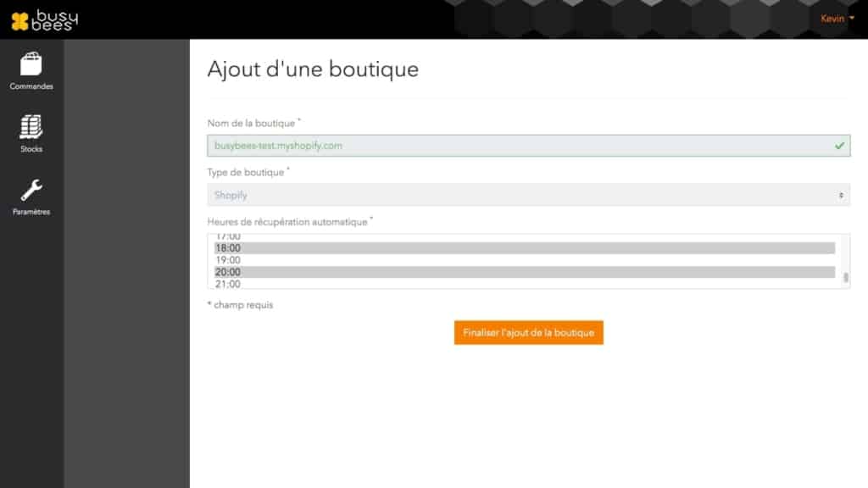Click the green validation checkmark icon
This screenshot has height=488, width=868.
[839, 146]
